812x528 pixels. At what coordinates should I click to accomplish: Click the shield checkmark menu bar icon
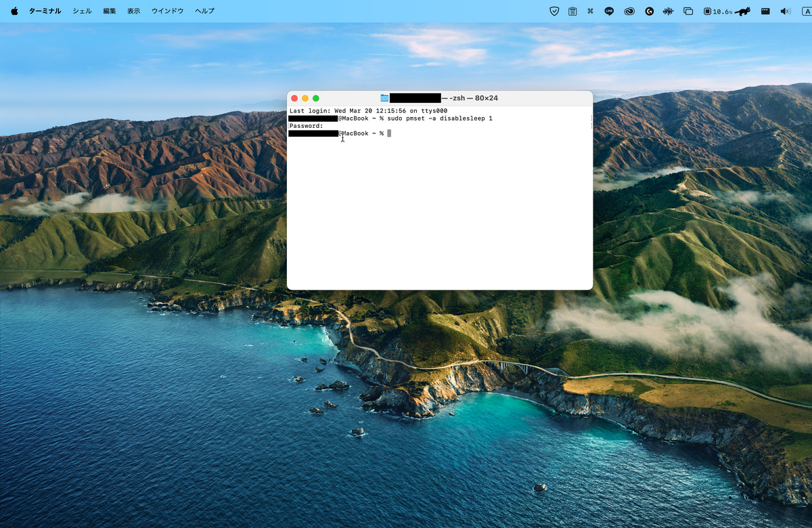554,11
